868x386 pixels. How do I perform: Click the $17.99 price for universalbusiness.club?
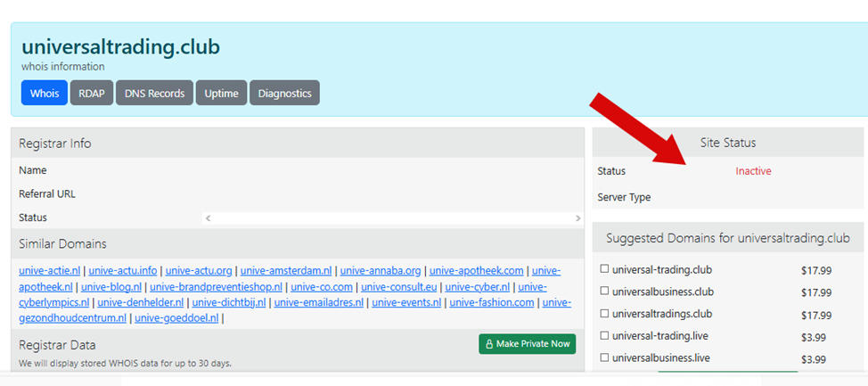(x=816, y=292)
